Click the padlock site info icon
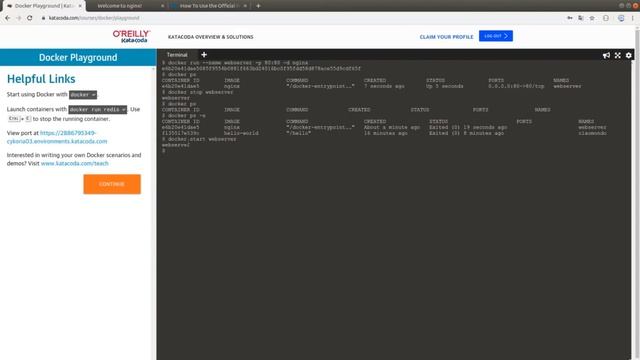The width and height of the screenshot is (640, 360). pos(43,18)
